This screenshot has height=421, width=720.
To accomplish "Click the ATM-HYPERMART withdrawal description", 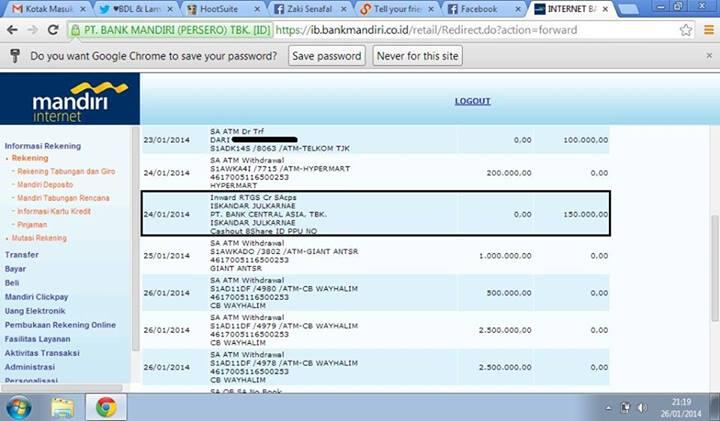I will (280, 173).
